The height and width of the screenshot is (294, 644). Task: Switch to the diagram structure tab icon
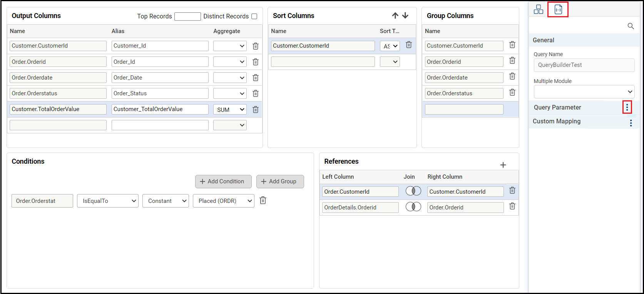[x=538, y=10]
